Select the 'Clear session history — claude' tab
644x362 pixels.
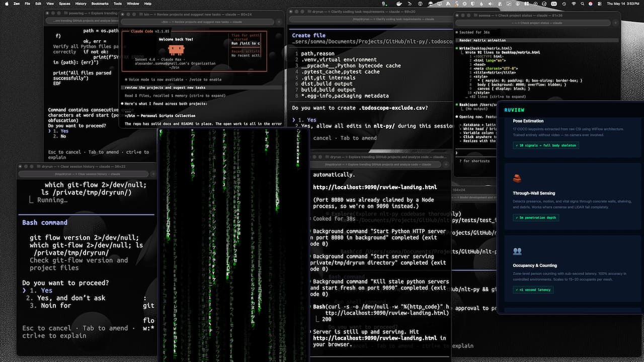pos(83,174)
